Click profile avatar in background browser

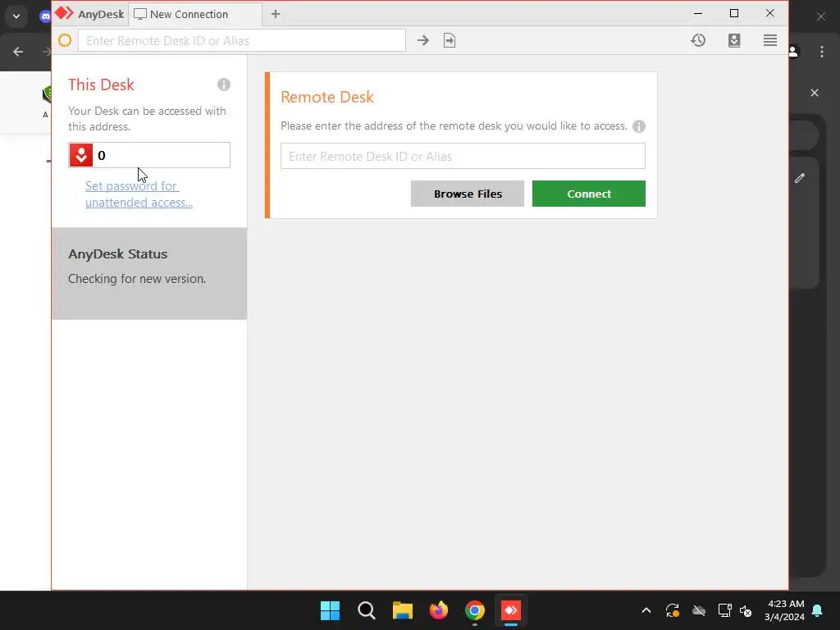click(794, 52)
